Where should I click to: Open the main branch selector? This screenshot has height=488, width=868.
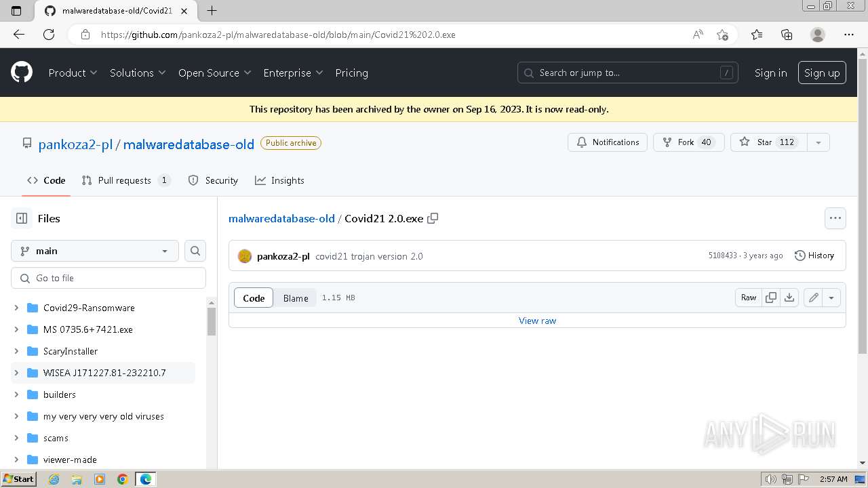point(95,251)
